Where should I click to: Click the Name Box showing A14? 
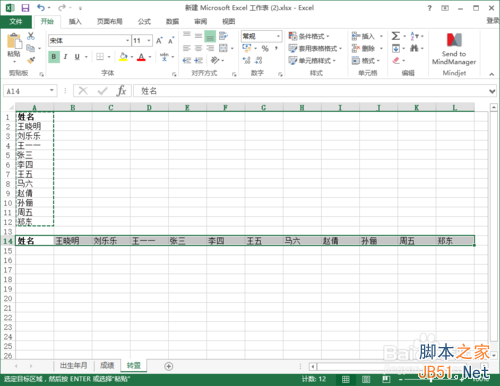pos(30,91)
